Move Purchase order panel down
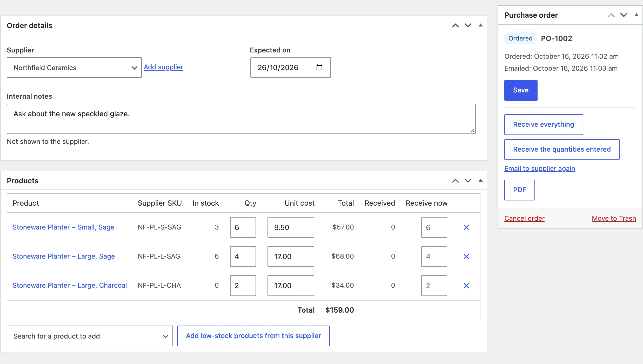Image resolution: width=643 pixels, height=364 pixels. click(624, 15)
